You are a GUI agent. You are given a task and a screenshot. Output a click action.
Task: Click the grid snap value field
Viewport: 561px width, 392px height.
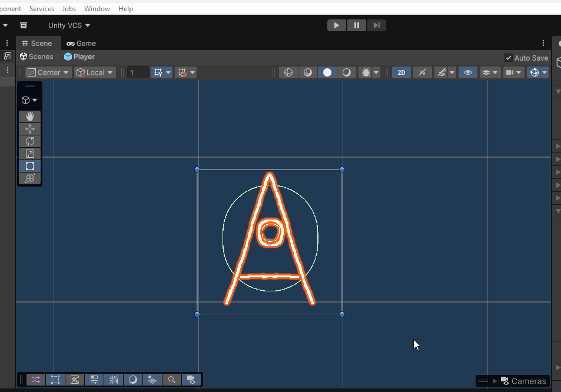coord(138,72)
